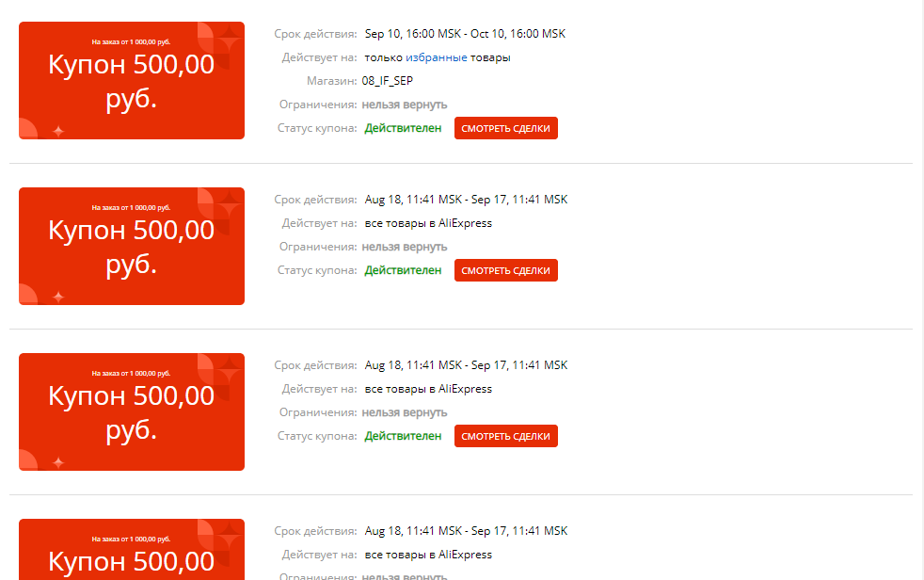Click СМОТРЕТЬ СДЕЛКИ on the second coupon row
Image resolution: width=924 pixels, height=580 pixels.
[505, 270]
